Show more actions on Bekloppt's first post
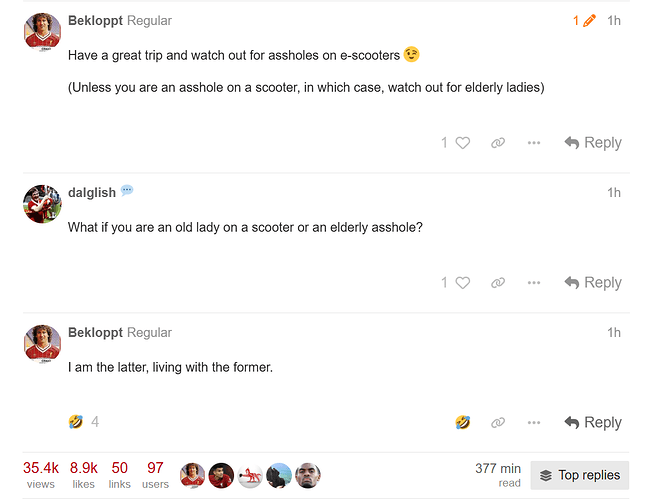Image resolution: width=662 pixels, height=500 pixels. tap(534, 143)
